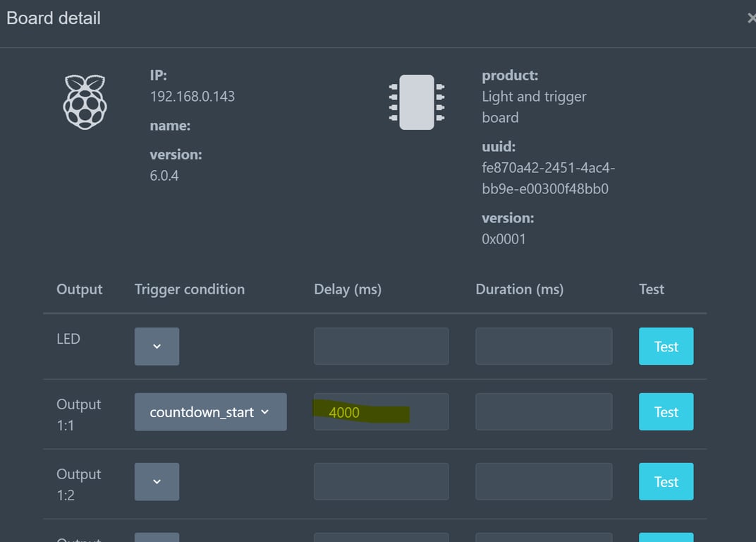Expand Output 1:2 trigger condition dropdown
This screenshot has height=542, width=756.
157,482
